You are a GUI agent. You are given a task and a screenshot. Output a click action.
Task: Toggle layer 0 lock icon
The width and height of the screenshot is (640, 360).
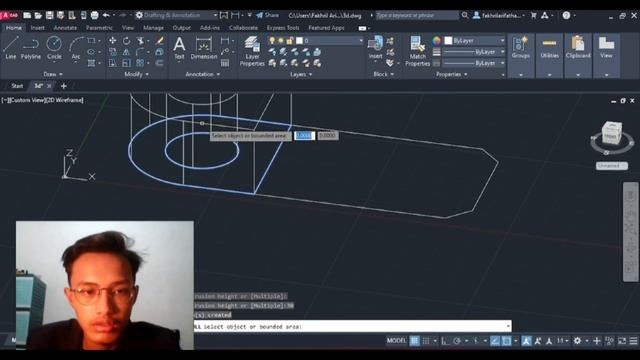pyautogui.click(x=290, y=40)
